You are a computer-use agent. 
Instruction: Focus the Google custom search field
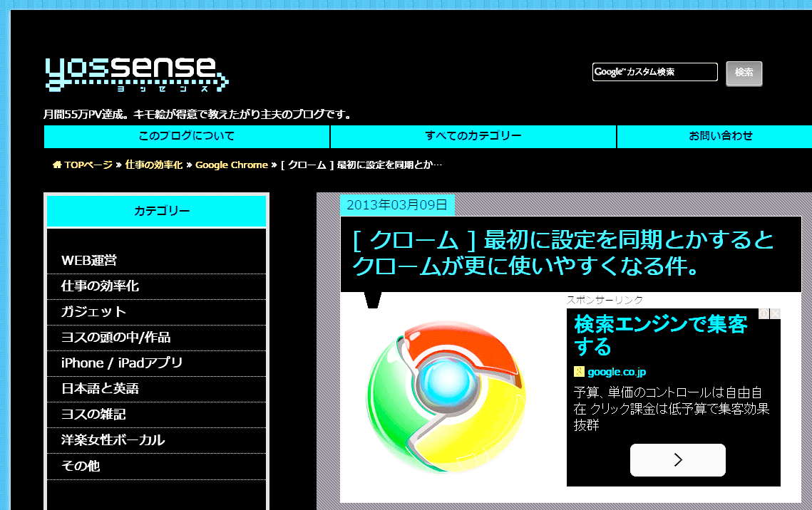tap(654, 72)
